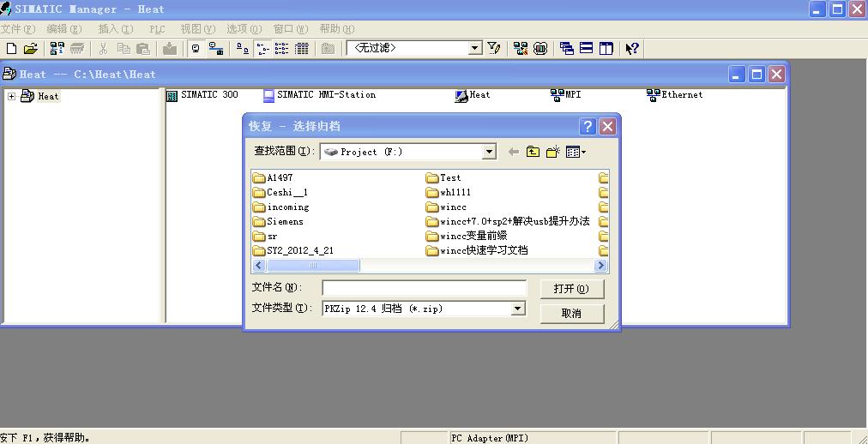Click the Arrange windows vertically icon
This screenshot has height=444, width=868.
(606, 49)
